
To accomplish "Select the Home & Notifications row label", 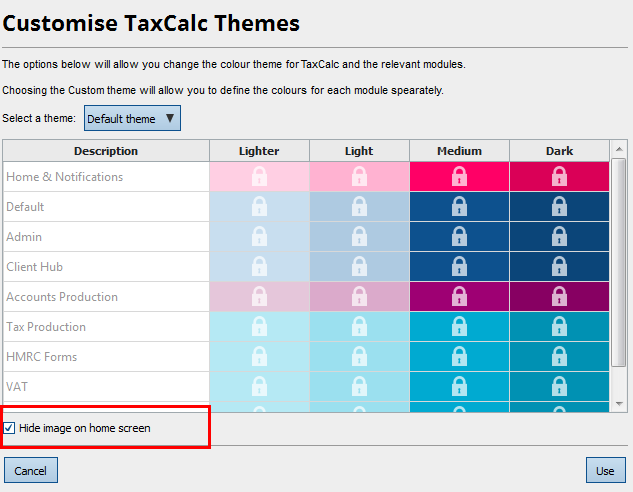I will [x=65, y=177].
